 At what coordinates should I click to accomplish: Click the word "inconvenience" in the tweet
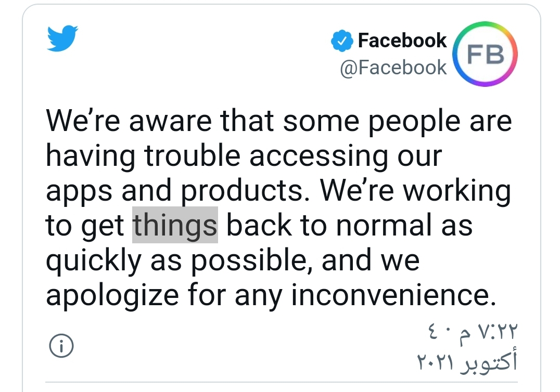tap(391, 295)
